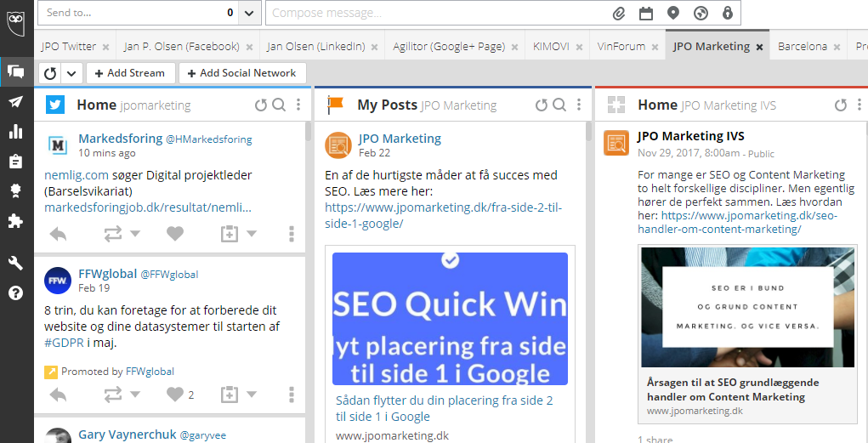Click the Add Stream button

tap(130, 73)
